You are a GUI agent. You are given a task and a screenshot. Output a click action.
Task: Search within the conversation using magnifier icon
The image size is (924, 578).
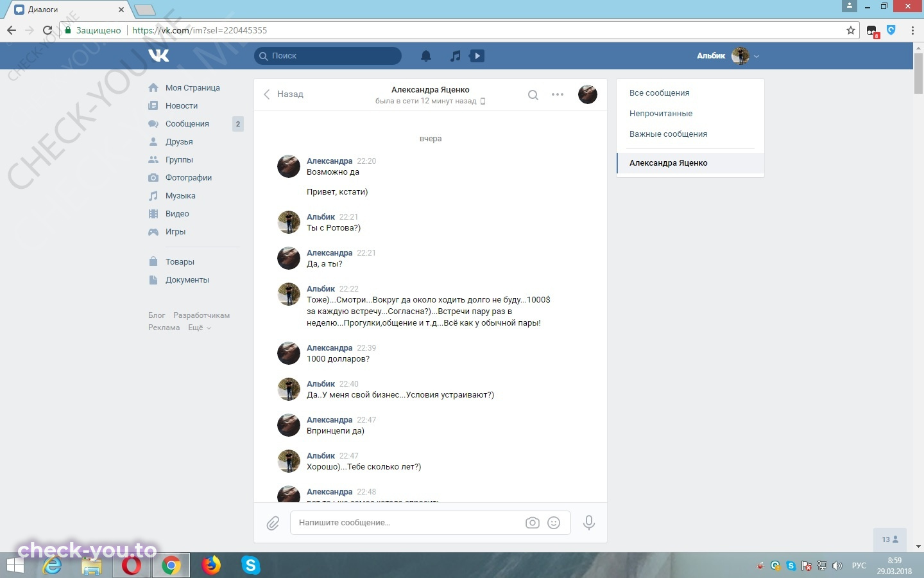point(533,95)
